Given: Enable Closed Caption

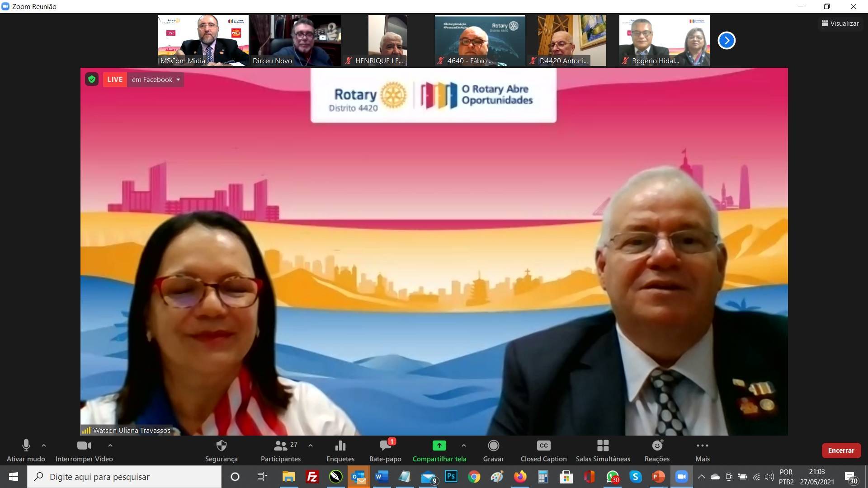Looking at the screenshot, I should click(543, 446).
